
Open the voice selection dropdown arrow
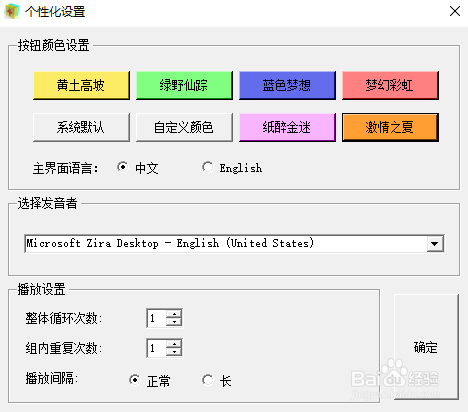[x=435, y=244]
